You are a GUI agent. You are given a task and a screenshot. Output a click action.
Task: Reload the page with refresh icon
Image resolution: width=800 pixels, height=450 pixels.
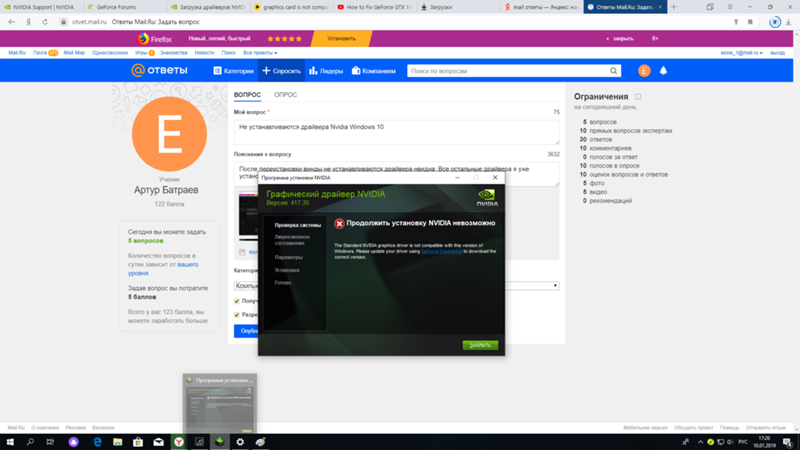coord(45,22)
